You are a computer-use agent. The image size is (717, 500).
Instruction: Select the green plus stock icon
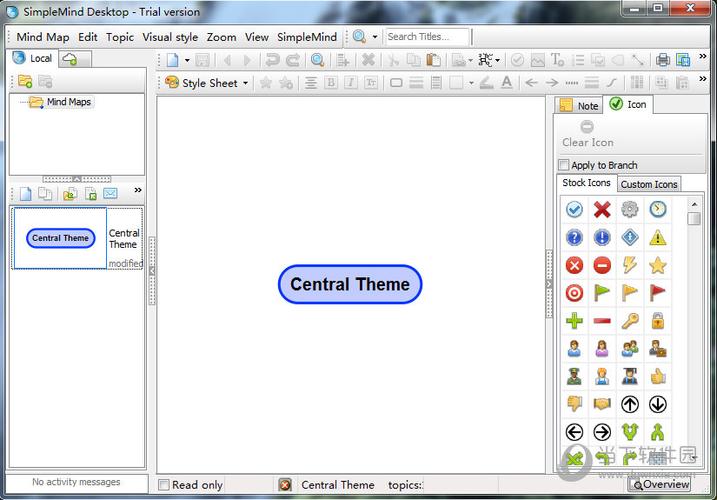click(x=574, y=321)
